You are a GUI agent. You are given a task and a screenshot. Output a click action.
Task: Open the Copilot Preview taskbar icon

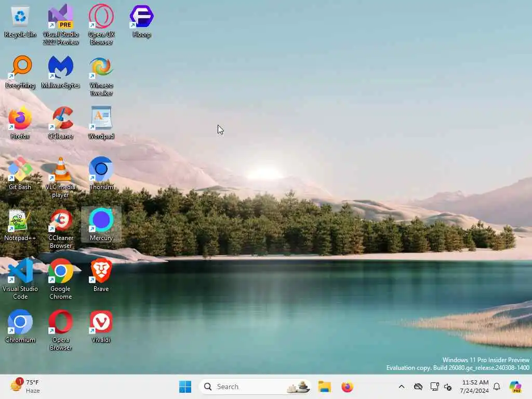(x=515, y=387)
